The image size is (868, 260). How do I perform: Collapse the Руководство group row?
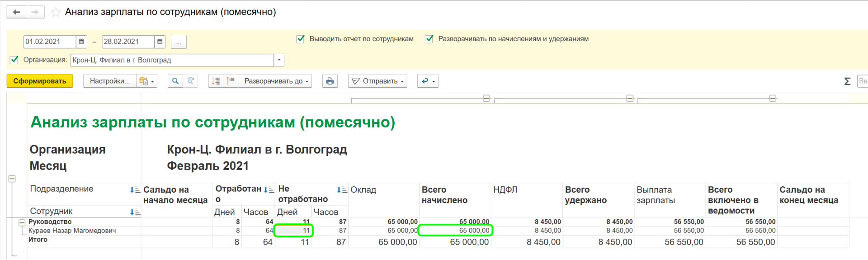point(22,222)
